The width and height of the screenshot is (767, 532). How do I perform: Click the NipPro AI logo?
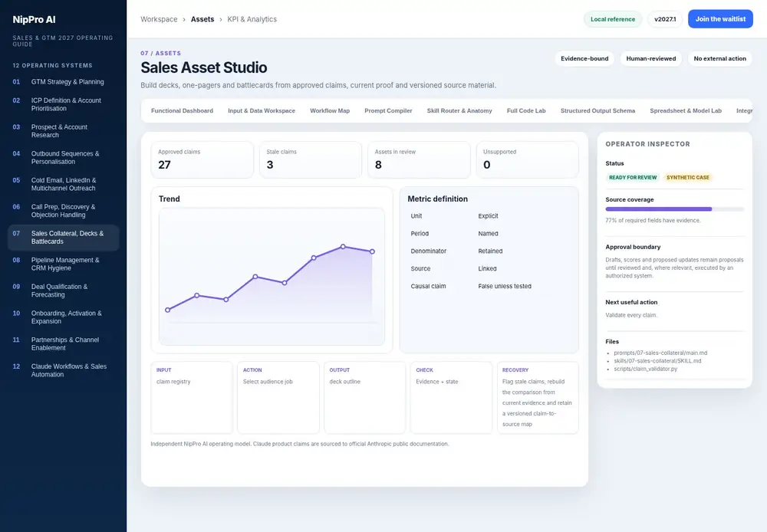[35, 20]
